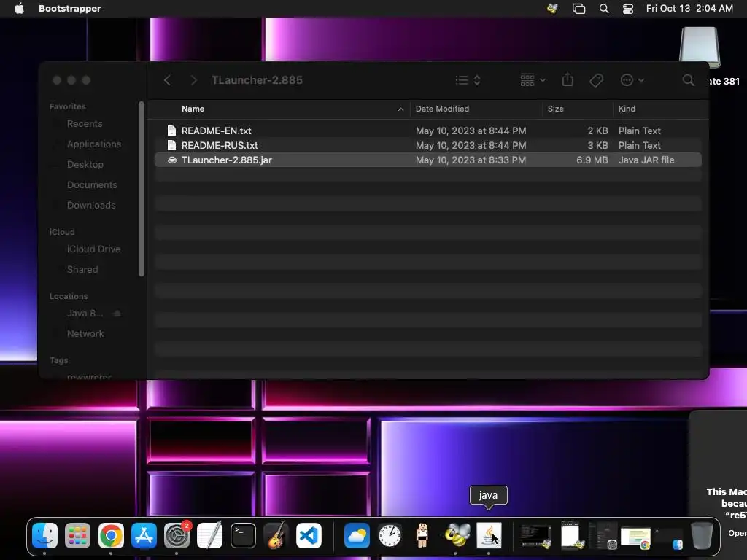This screenshot has width=747, height=560.
Task: Open TextEdit from the Dock
Action: pyautogui.click(x=209, y=536)
